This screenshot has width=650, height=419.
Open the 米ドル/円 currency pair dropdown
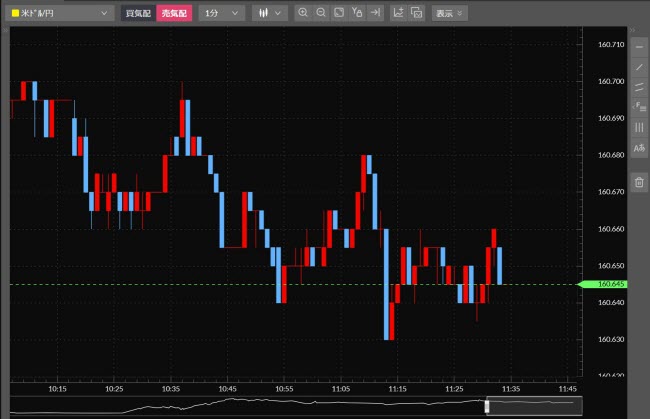pos(59,13)
